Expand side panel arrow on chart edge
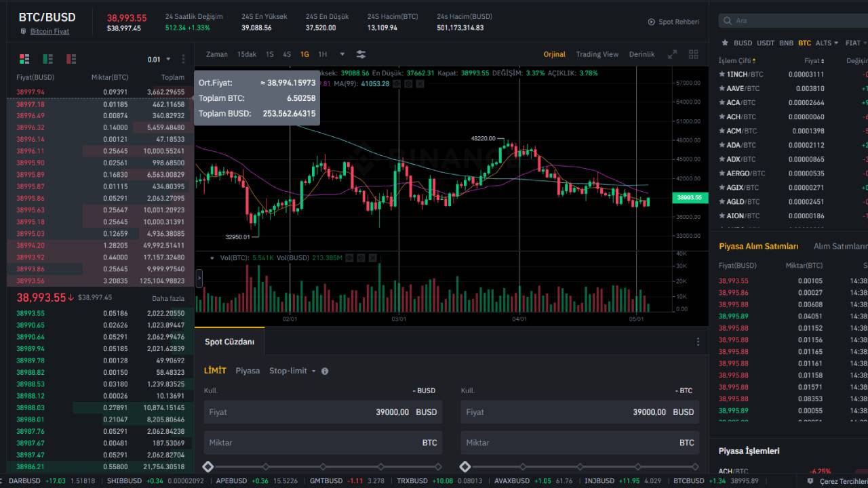Screen dimensions: 868x488 [x=199, y=278]
